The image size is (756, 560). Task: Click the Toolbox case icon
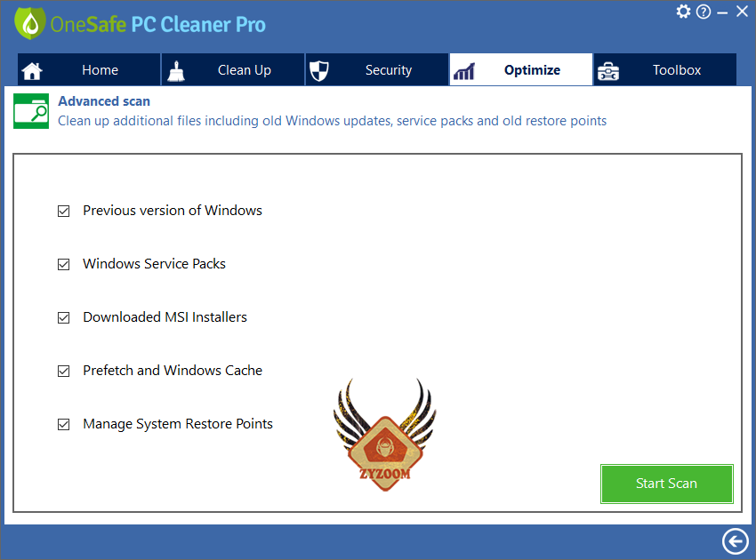point(608,71)
